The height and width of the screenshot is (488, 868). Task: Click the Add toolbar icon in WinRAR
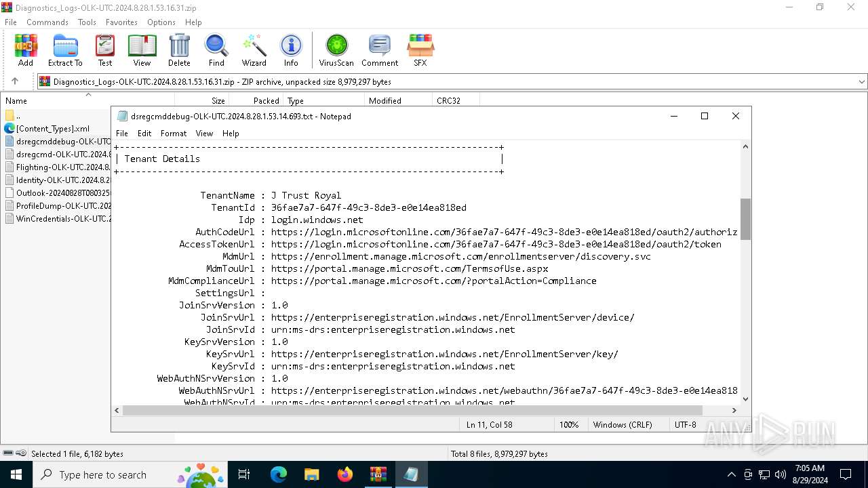[x=26, y=51]
